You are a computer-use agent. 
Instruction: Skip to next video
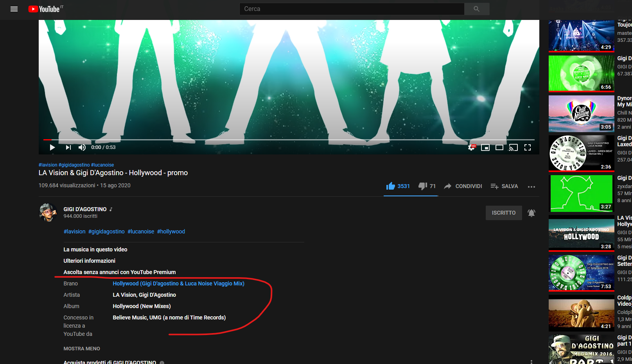pos(68,147)
